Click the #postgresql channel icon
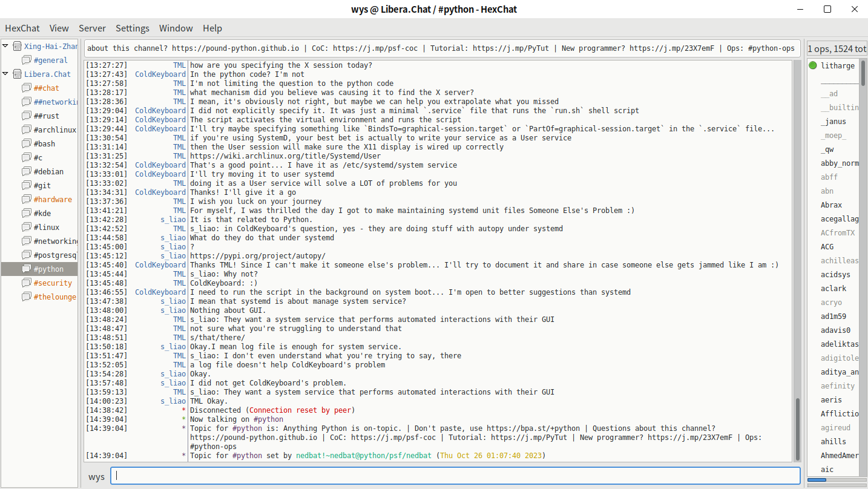 27,255
